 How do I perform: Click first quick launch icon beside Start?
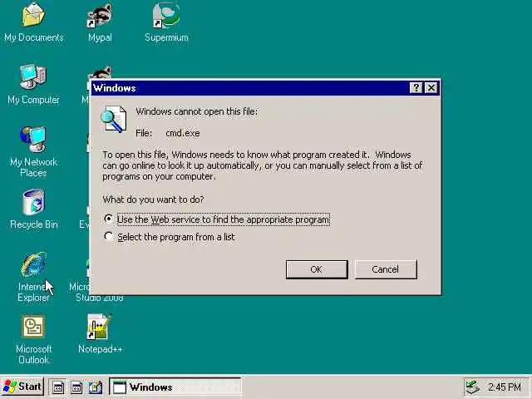[58, 387]
